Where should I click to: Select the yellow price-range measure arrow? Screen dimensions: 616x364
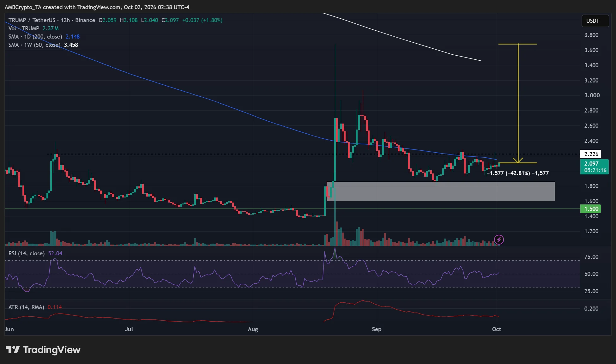(518, 103)
